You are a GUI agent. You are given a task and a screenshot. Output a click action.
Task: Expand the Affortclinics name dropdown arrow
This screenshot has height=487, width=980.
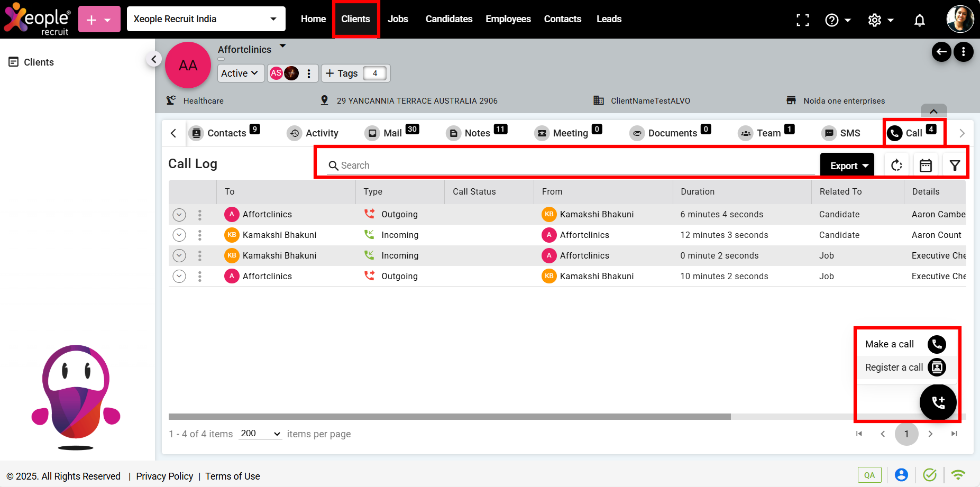click(283, 46)
